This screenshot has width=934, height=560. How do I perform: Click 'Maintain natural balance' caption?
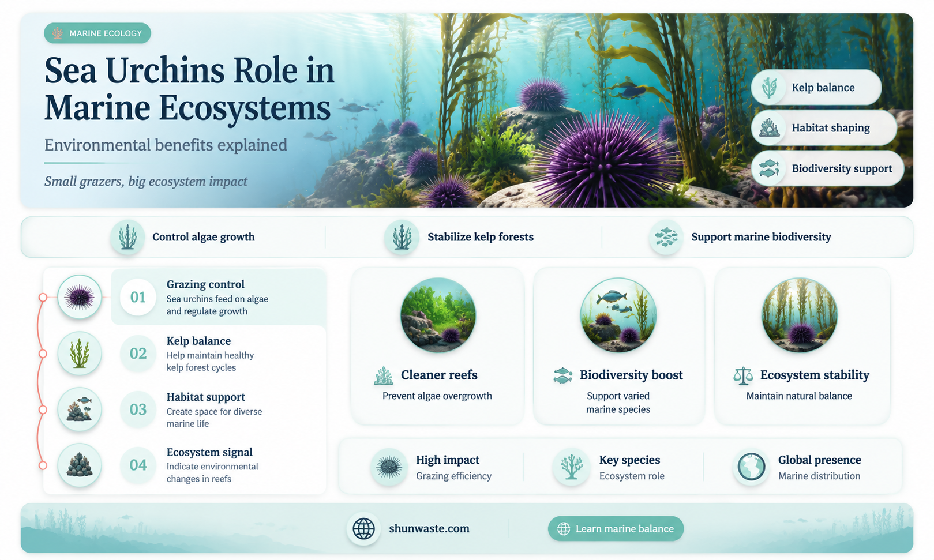click(x=799, y=396)
